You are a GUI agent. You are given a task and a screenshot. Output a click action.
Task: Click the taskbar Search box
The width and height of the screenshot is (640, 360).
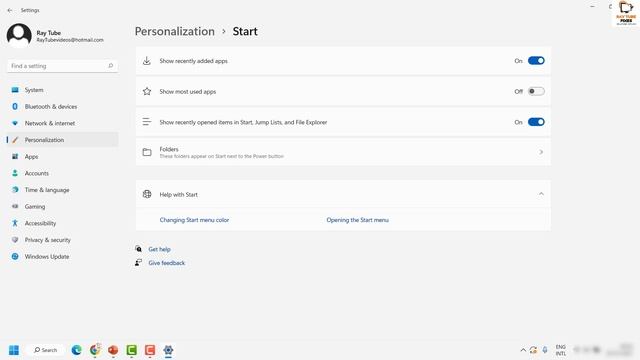pos(45,350)
